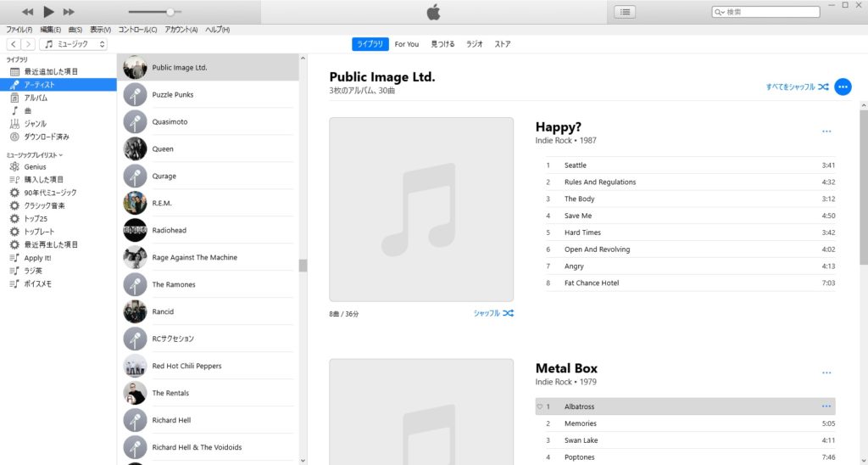Select artist Red Hot Chili Peppers
Viewport: 868px width, 465px height.
[x=208, y=367]
